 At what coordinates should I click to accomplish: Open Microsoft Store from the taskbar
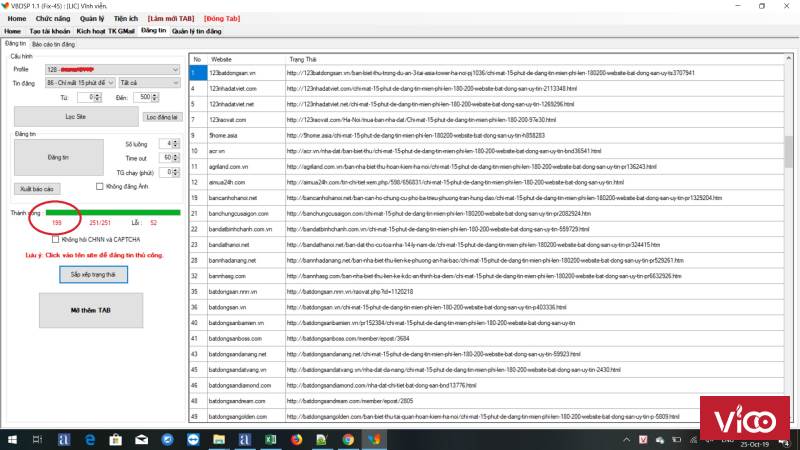(x=116, y=439)
